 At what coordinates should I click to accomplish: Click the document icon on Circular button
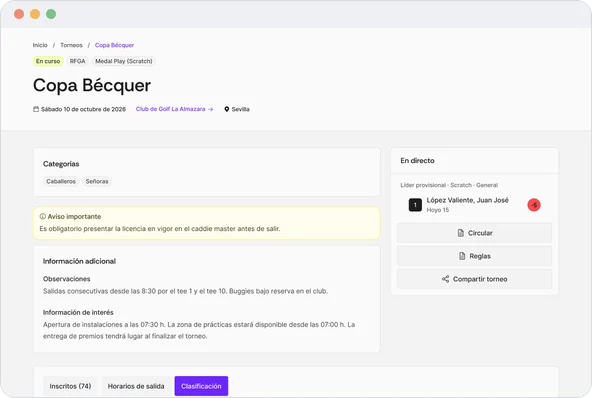(461, 233)
